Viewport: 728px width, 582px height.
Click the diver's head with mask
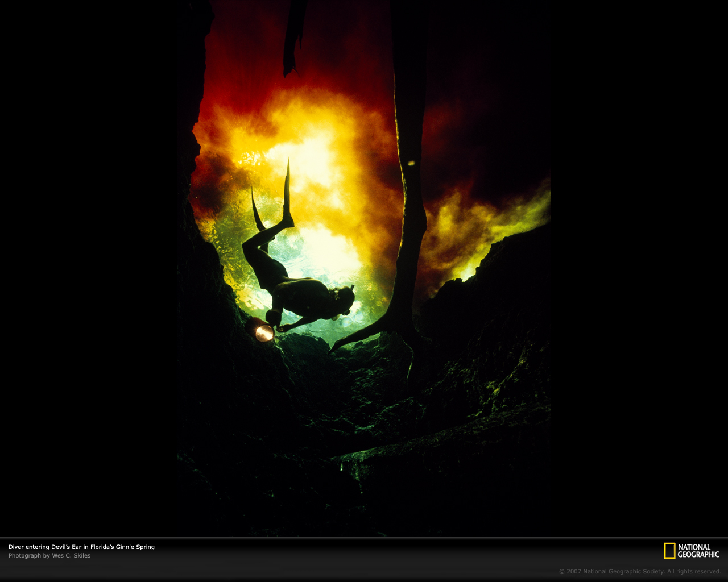tap(343, 299)
